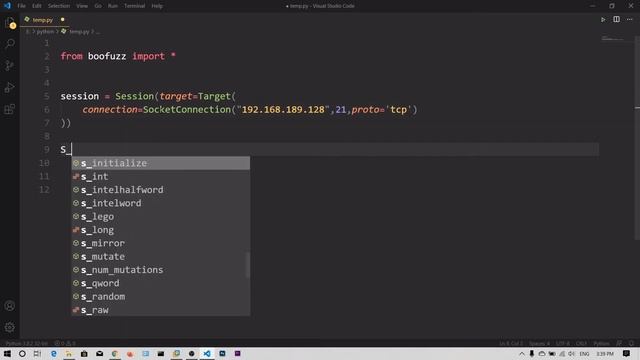This screenshot has height=360, width=640.
Task: Open the notifications bell in status bar
Action: pos(631,343)
